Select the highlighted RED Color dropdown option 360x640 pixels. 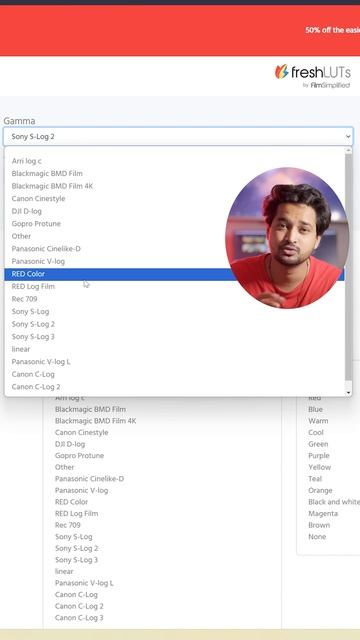[174, 274]
